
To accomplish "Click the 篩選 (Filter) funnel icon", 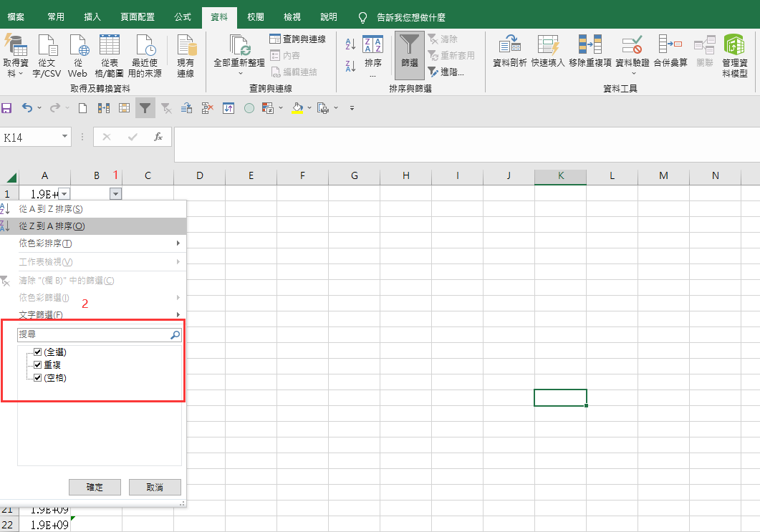I will 409,48.
